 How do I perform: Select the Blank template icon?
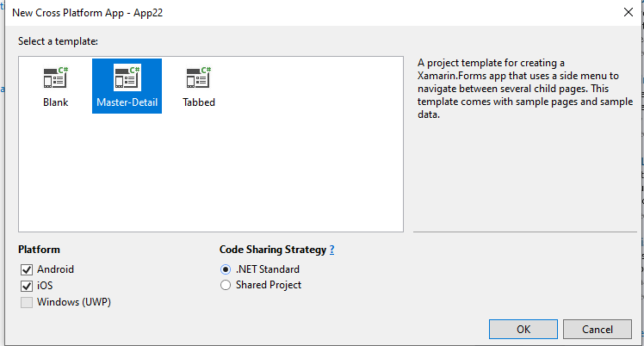coord(56,77)
